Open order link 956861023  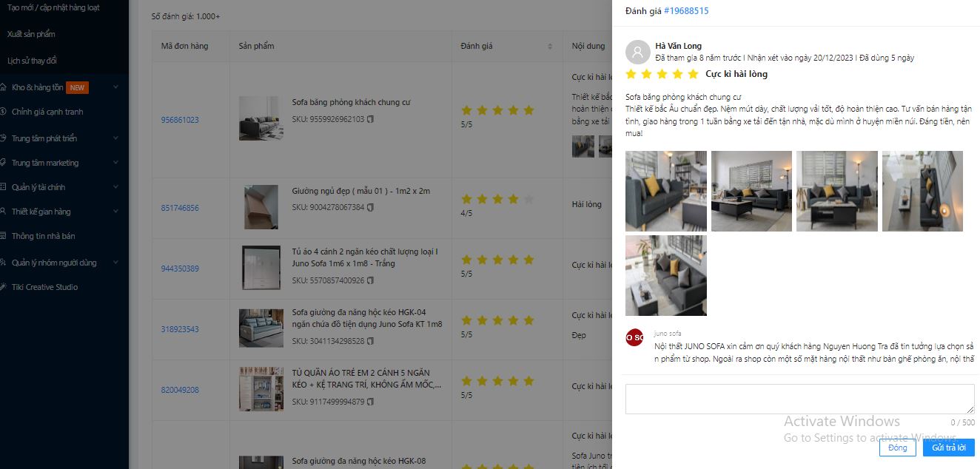point(180,120)
